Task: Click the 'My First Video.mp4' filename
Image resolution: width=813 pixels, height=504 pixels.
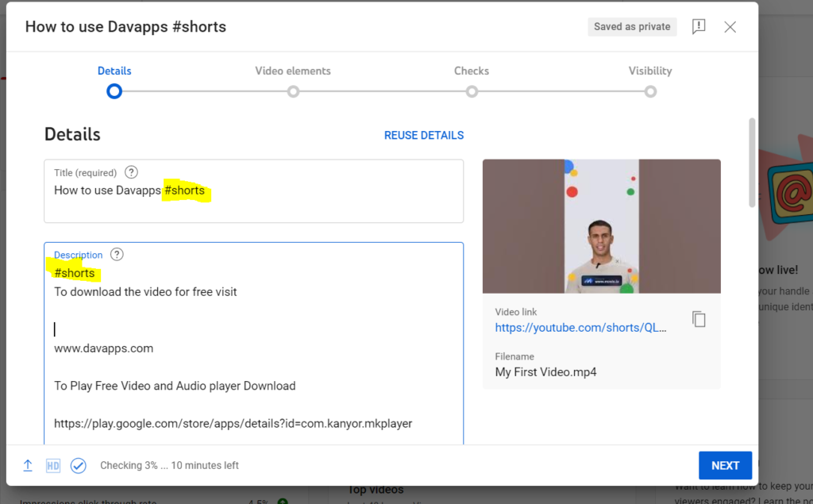Action: [545, 372]
